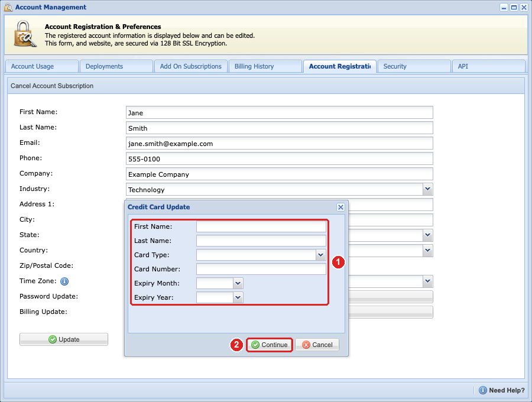532x402 pixels.
Task: Click the 'Credit Card Update' dialog title
Action: click(158, 207)
